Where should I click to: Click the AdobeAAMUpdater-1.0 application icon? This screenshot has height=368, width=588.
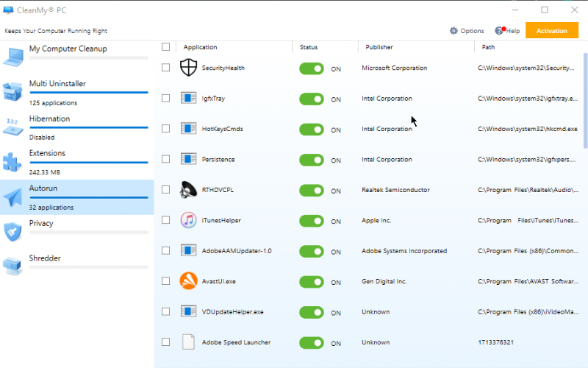pos(188,250)
